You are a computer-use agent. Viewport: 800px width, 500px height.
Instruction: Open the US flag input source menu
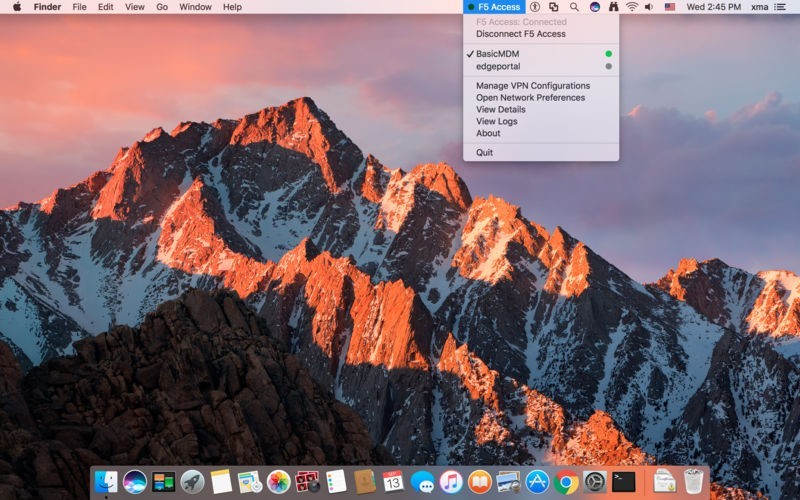coord(670,7)
